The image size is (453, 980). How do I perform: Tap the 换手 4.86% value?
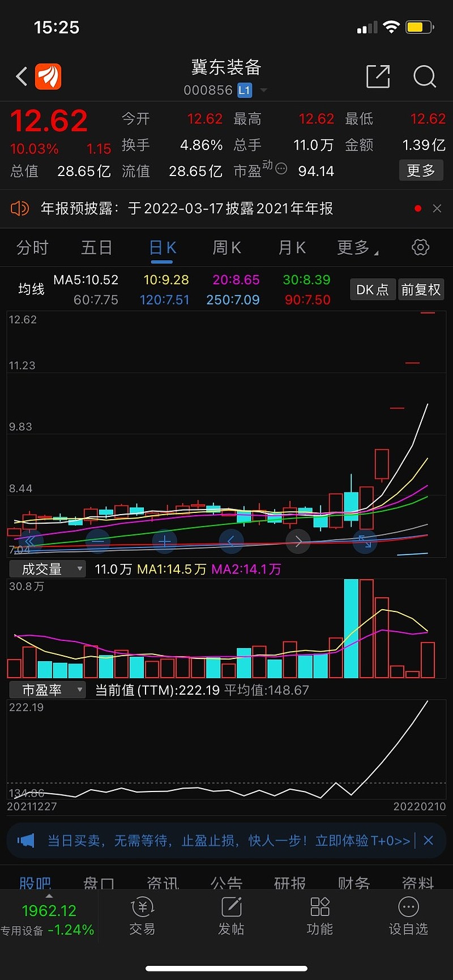201,145
